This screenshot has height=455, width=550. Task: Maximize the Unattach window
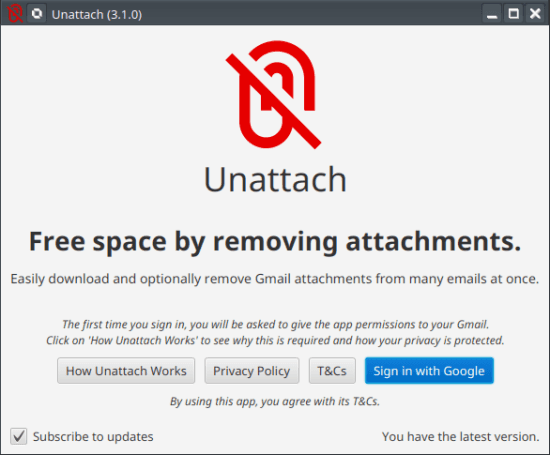pos(514,14)
